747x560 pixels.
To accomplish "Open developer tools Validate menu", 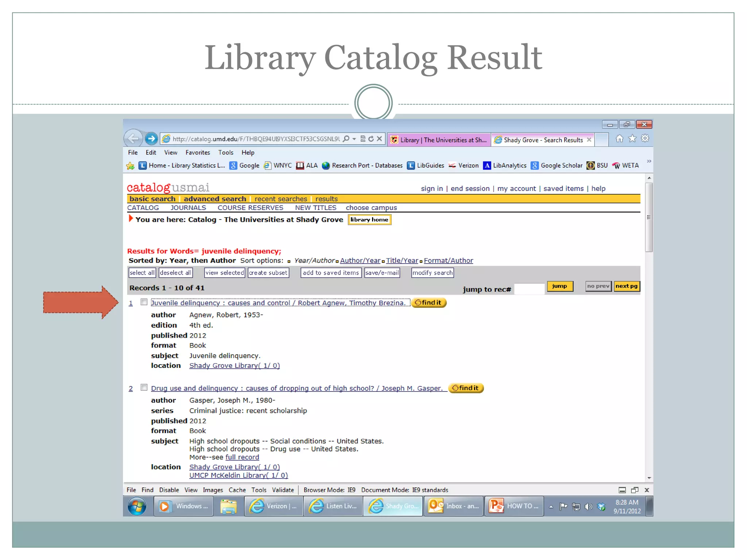I will [283, 490].
